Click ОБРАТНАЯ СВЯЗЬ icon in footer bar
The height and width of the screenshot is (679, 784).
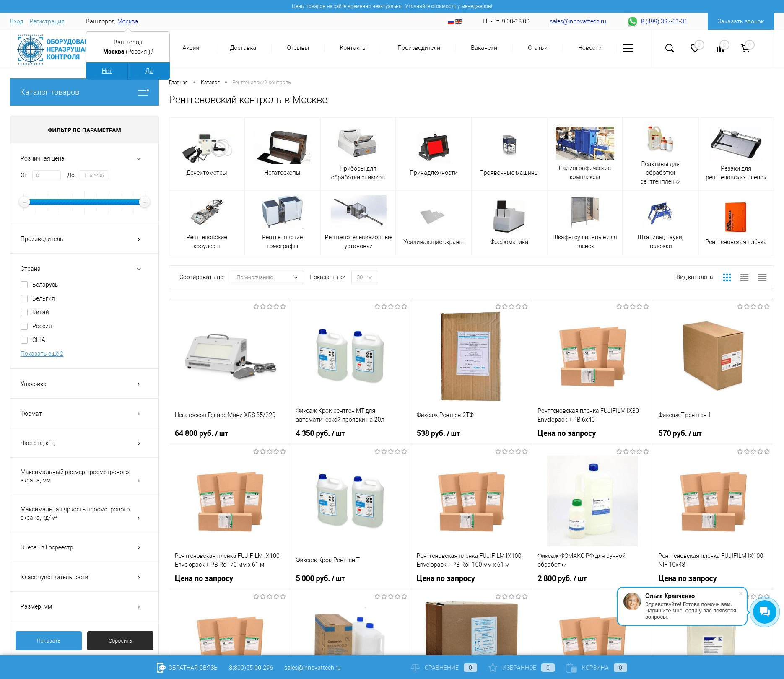[x=161, y=668]
